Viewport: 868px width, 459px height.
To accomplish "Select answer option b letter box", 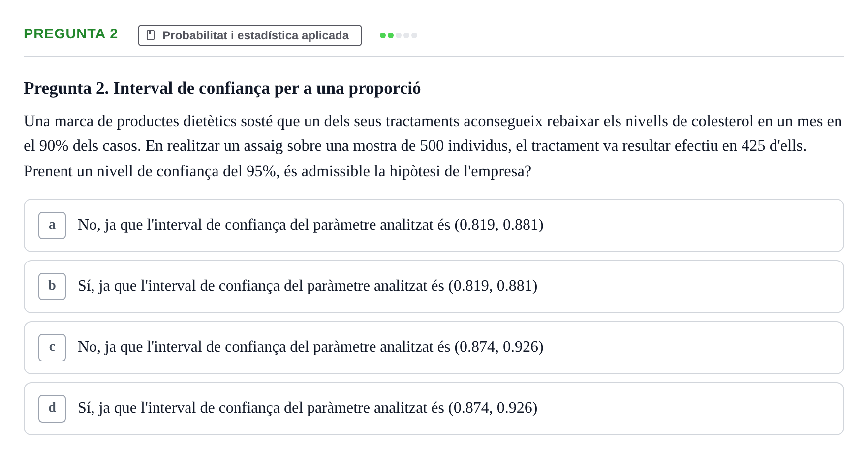I will click(x=52, y=287).
